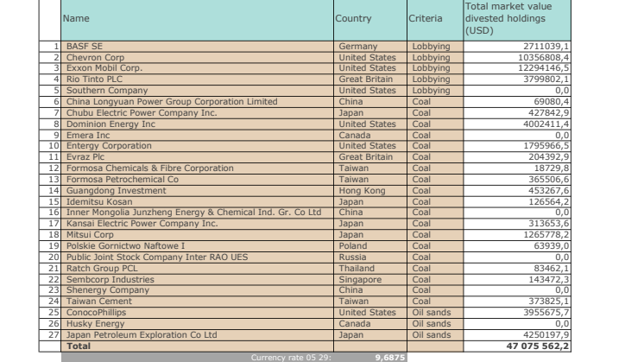The image size is (644, 362).
Task: Select China Longyuan Power Group Corporation Limited
Action: click(x=197, y=101)
